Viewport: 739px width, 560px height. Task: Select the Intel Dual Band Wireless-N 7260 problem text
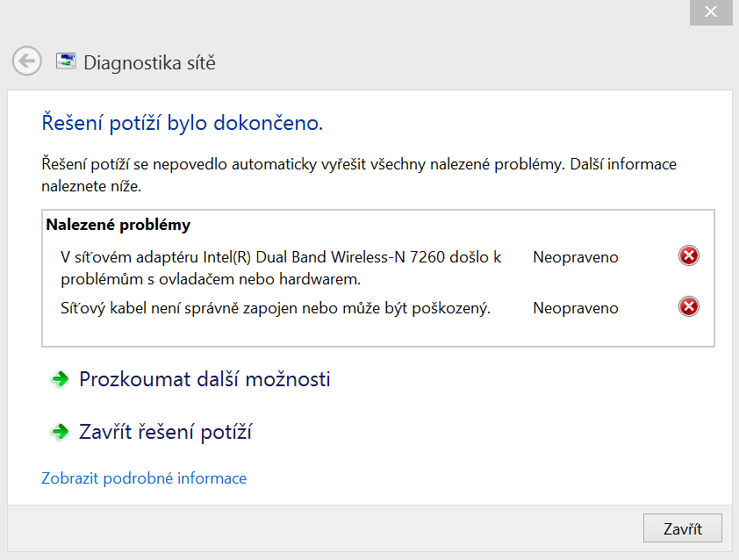point(281,268)
